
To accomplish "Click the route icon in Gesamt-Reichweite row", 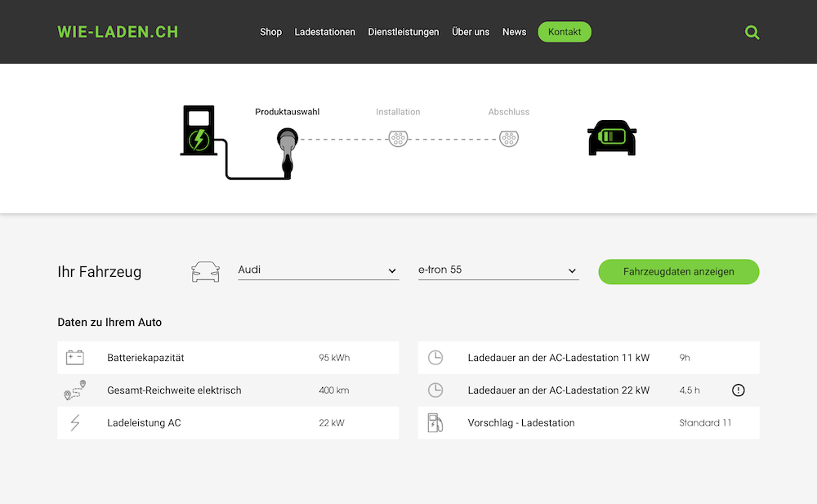I will tap(75, 390).
